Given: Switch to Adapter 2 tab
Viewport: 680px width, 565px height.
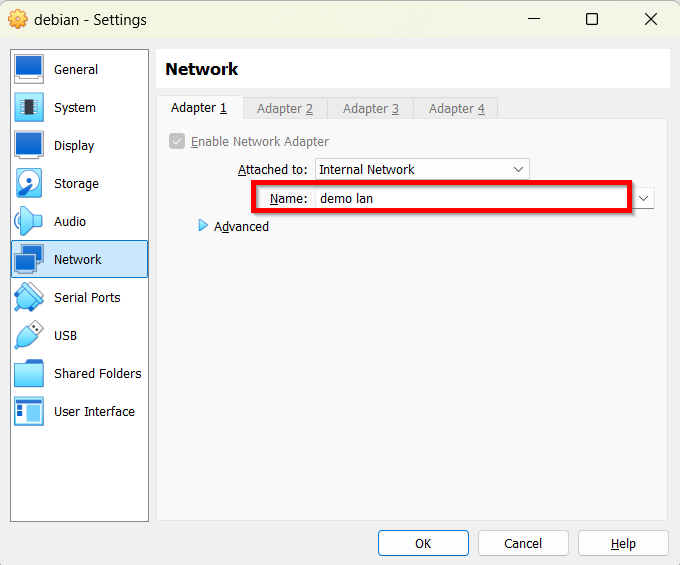Looking at the screenshot, I should (x=285, y=108).
